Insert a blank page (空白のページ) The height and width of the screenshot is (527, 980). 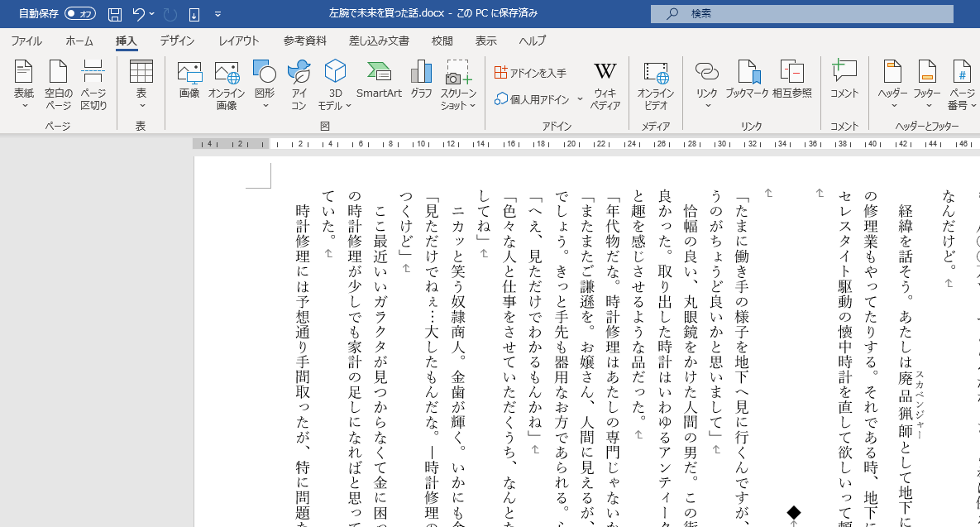tap(58, 85)
